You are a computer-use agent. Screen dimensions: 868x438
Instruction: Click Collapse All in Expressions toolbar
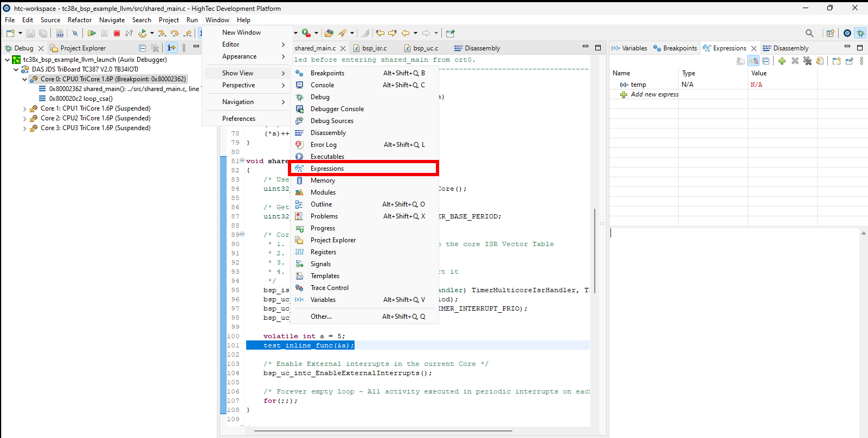pyautogui.click(x=766, y=61)
